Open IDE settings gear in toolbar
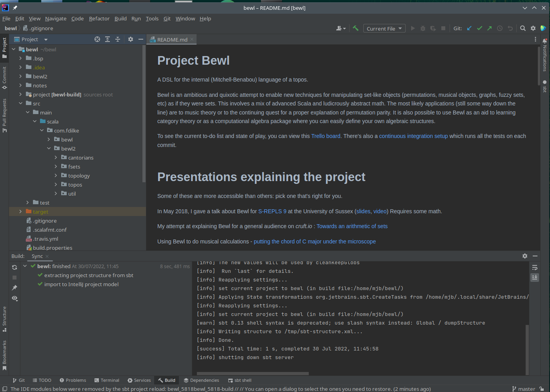The image size is (550, 392). point(533,28)
